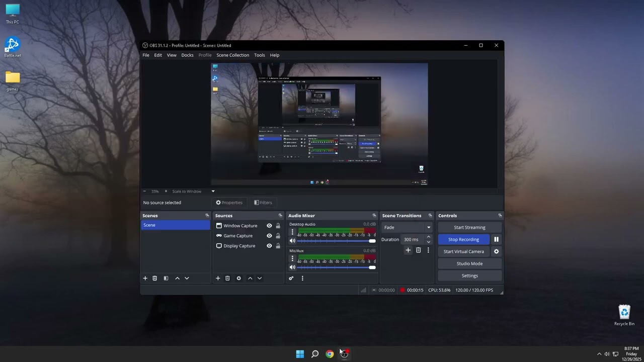644x362 pixels.
Task: Open source properties gear in Sources panel
Action: coord(239,278)
